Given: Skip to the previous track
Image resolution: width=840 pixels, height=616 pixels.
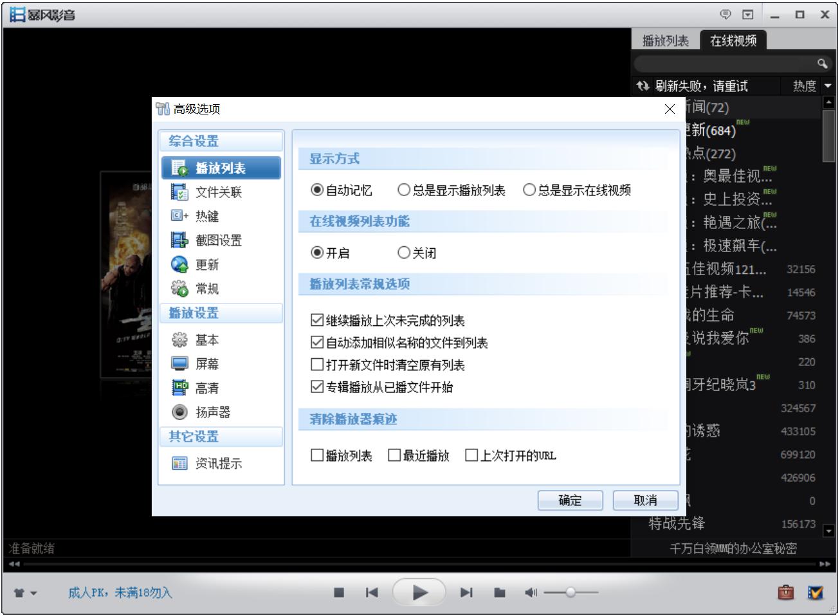Looking at the screenshot, I should point(372,593).
